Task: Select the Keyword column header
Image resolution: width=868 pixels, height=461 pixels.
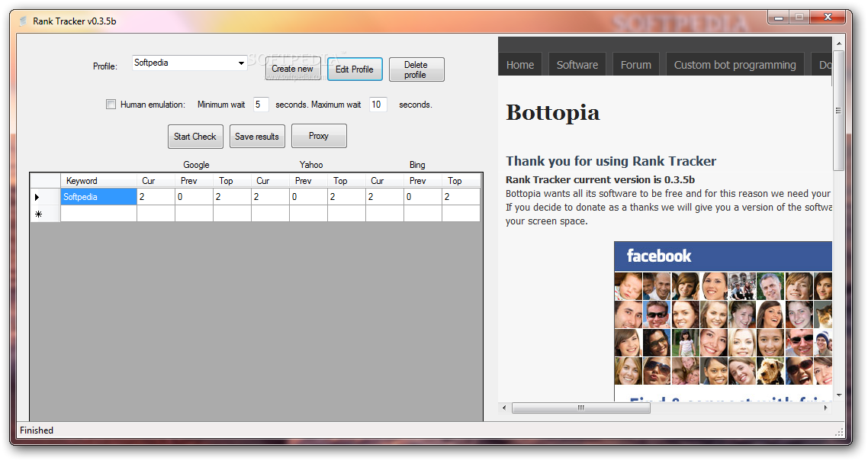Action: pyautogui.click(x=98, y=181)
